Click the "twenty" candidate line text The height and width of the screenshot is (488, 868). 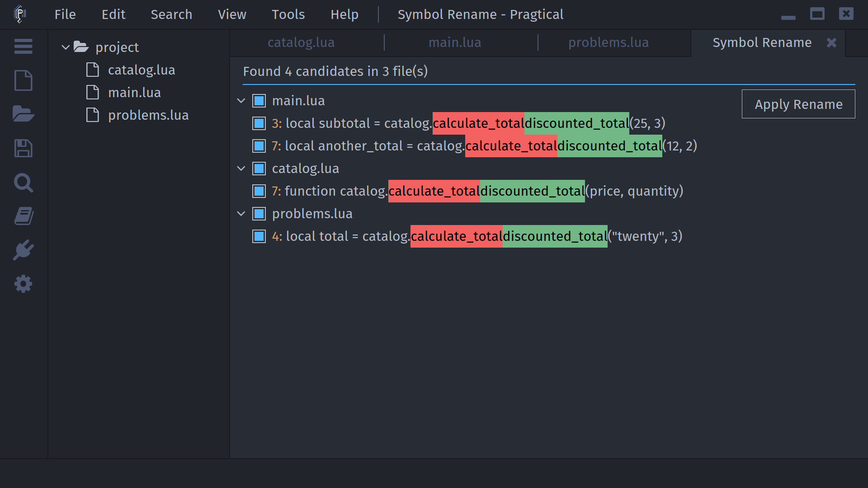point(477,236)
